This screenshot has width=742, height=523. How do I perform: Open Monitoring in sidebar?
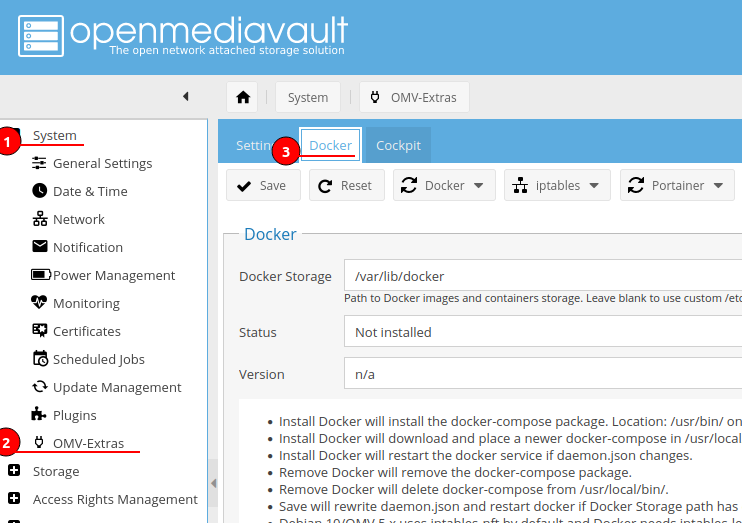tap(86, 303)
